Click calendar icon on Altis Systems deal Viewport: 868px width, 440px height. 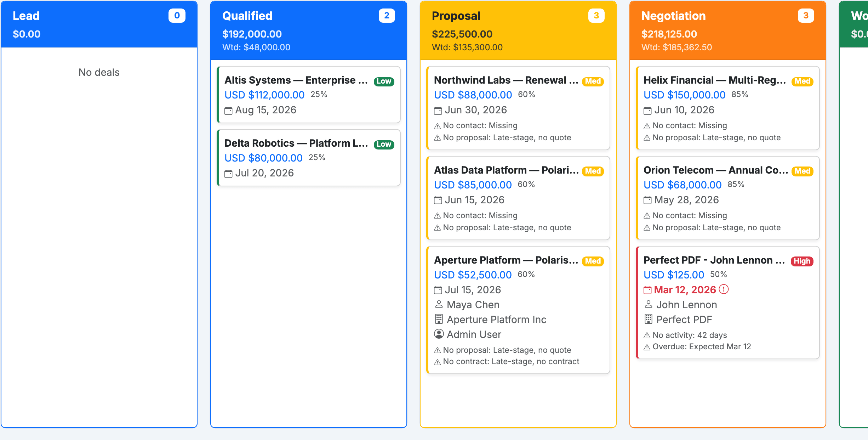coord(229,111)
